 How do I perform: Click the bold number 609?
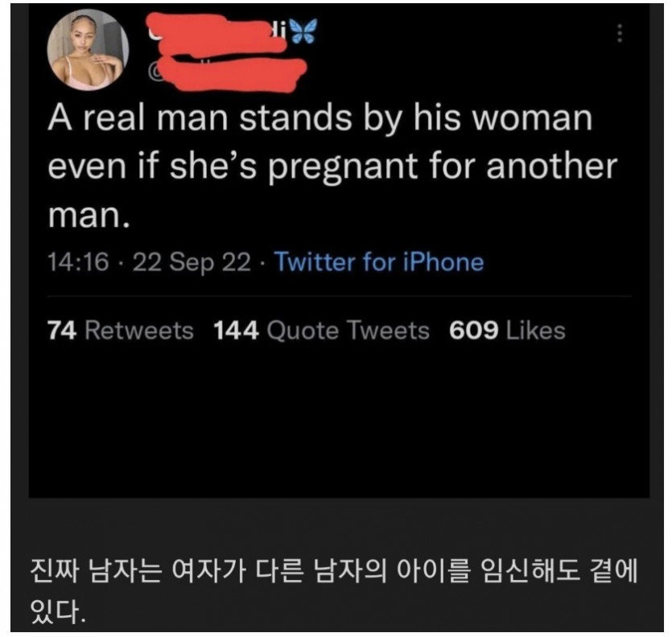[x=473, y=331]
